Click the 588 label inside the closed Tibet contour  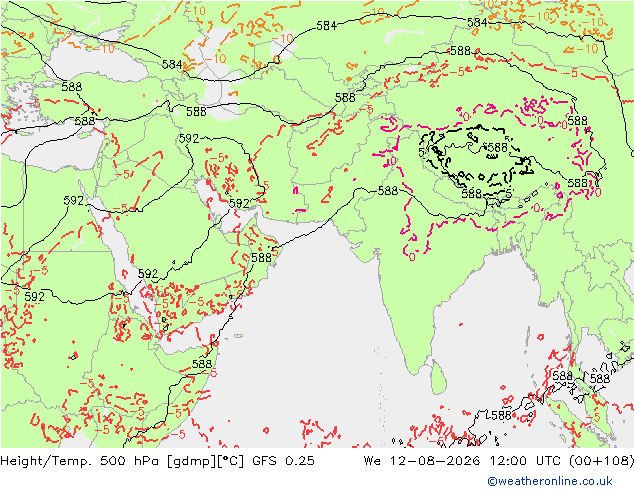497,147
